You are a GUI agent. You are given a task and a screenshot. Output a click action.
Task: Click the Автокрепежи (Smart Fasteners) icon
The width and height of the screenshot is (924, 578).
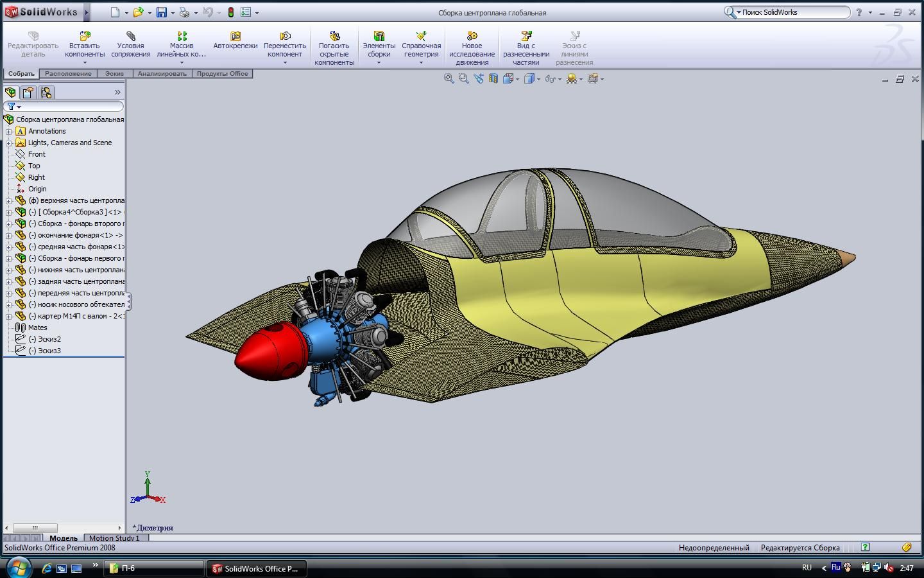tap(235, 36)
